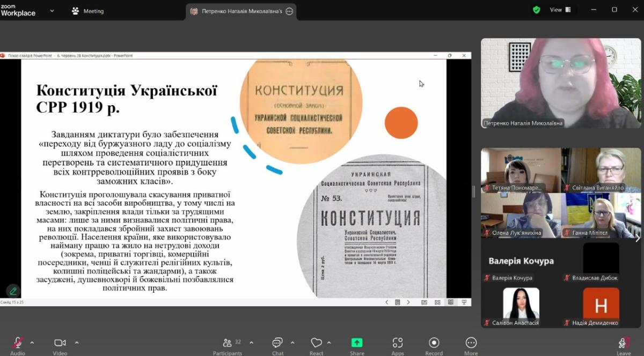Image resolution: width=644 pixels, height=356 pixels.
Task: Toggle the Video camera button
Action: (x=60, y=343)
